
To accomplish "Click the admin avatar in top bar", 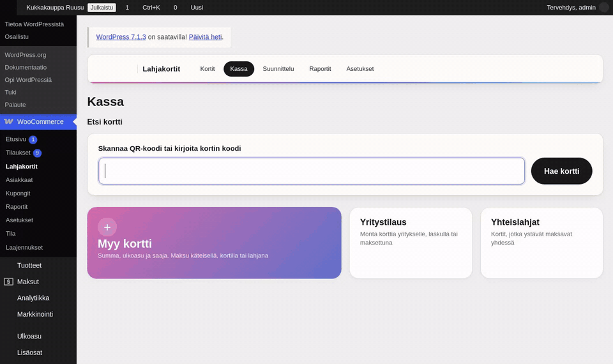I will click(x=604, y=8).
